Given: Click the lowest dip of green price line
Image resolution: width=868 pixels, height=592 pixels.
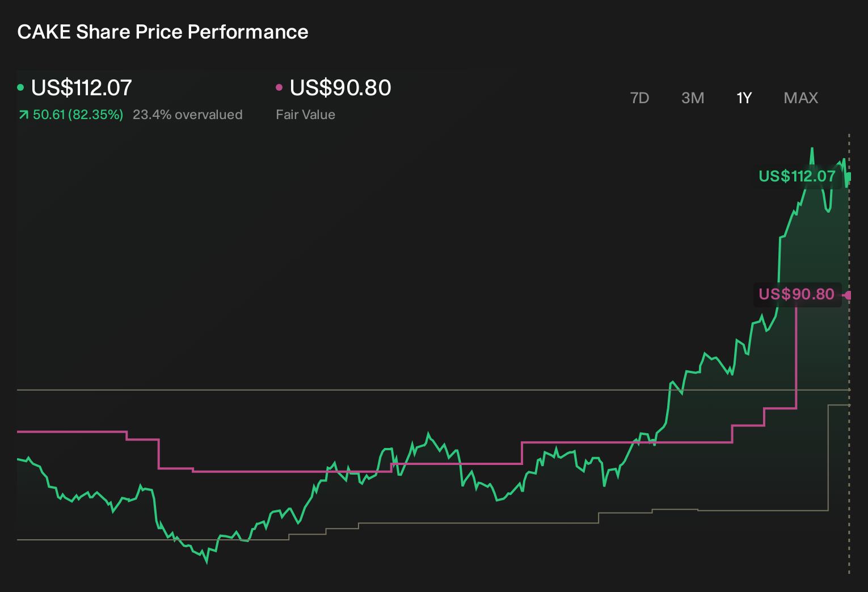Looking at the screenshot, I should (207, 562).
